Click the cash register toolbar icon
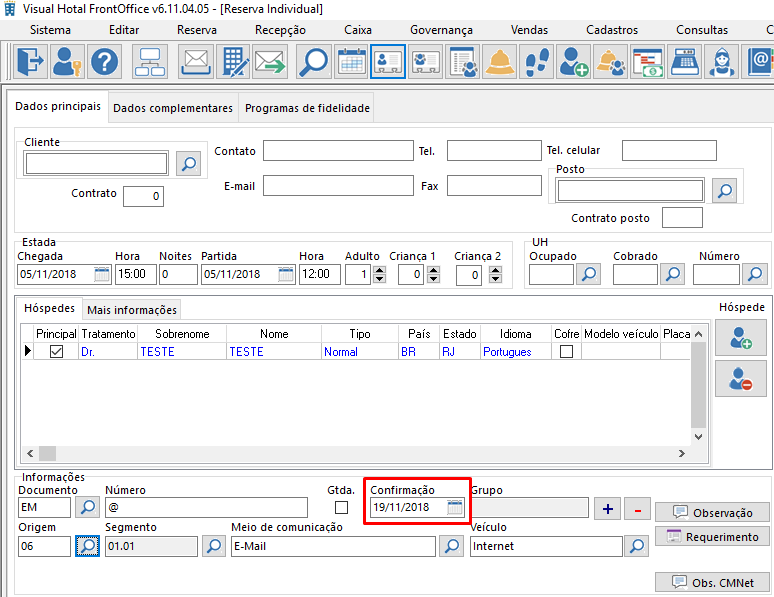Viewport: 774px width, 597px height. pyautogui.click(x=685, y=62)
